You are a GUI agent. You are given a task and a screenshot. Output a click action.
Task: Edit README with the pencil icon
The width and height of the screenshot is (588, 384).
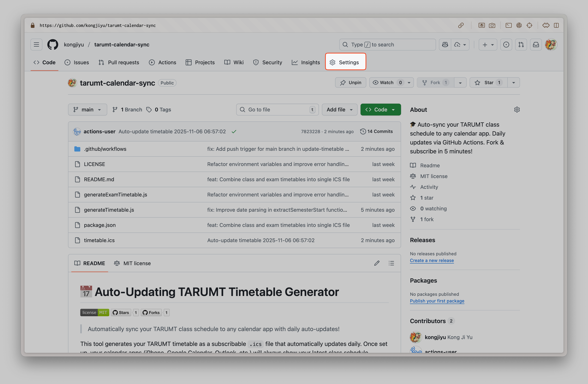[x=377, y=263]
